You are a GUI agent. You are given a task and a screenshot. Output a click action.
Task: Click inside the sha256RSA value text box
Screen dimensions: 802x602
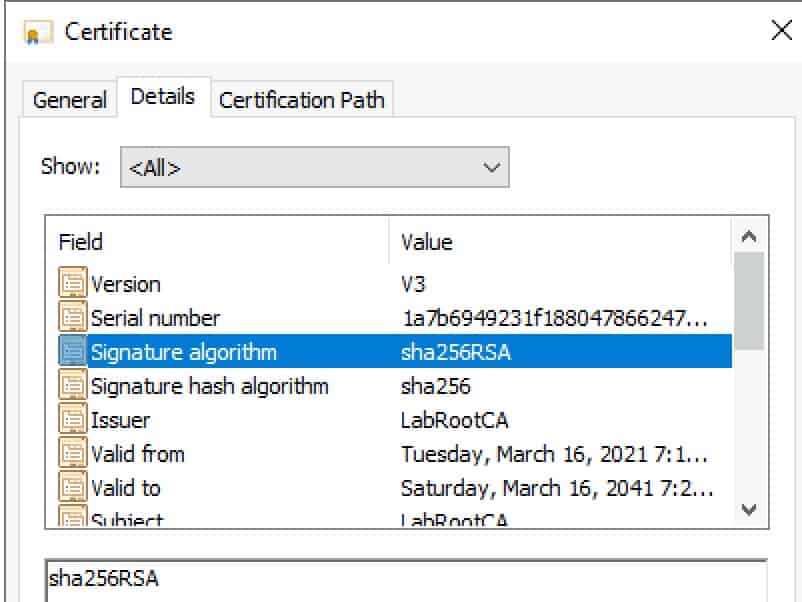click(x=400, y=580)
